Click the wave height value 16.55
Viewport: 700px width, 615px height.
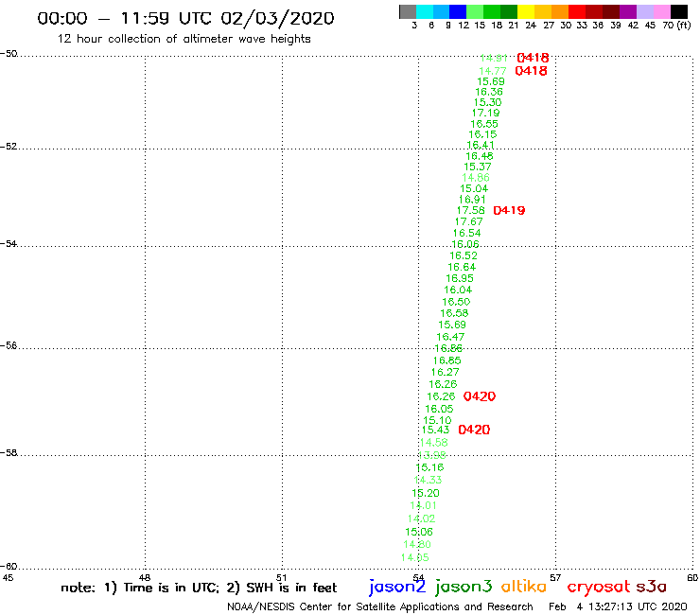point(484,124)
